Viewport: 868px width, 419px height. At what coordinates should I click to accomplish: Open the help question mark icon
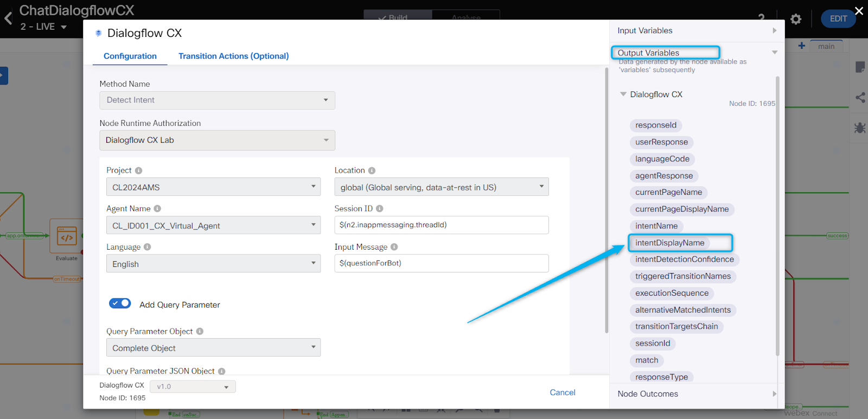coord(762,17)
